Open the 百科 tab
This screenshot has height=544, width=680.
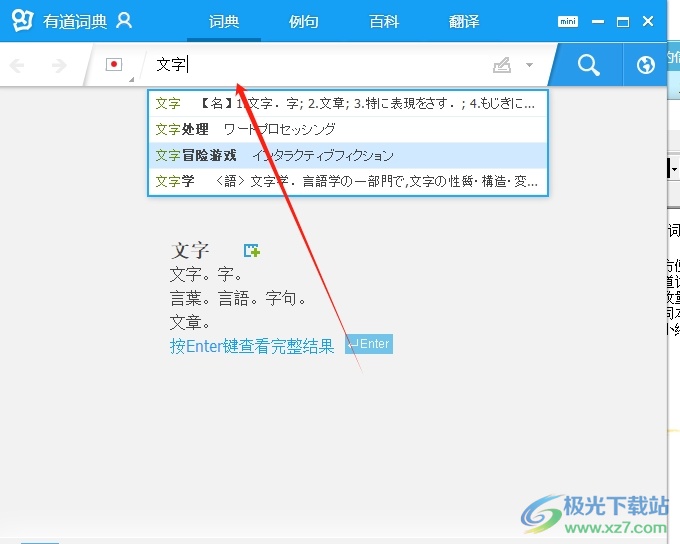pos(384,21)
